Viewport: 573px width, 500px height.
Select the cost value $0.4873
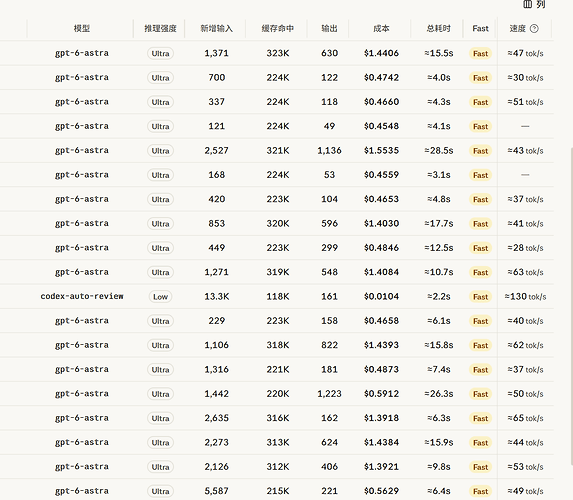381,370
